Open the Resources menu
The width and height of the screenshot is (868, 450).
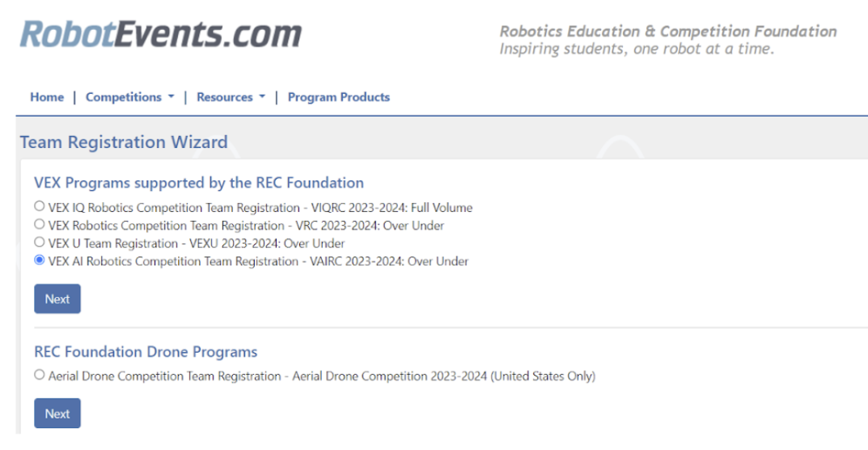pyautogui.click(x=225, y=97)
